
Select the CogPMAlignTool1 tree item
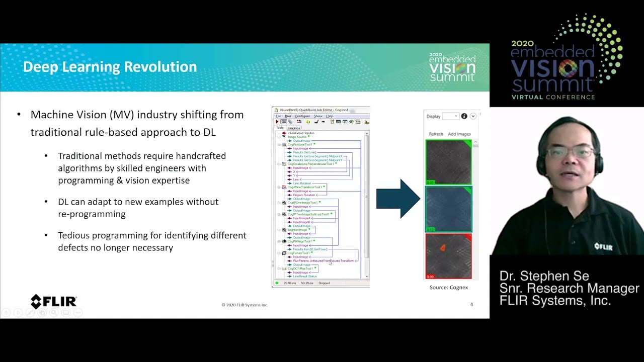pos(300,241)
